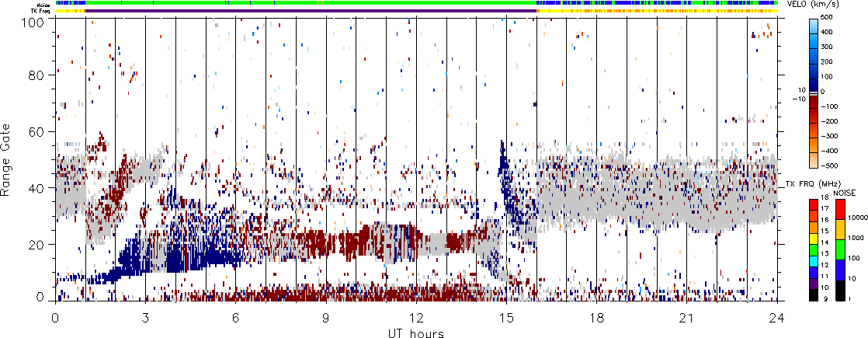This screenshot has height=338, width=868.
Task: Click velocity scale label "-400"
Action: point(828,152)
